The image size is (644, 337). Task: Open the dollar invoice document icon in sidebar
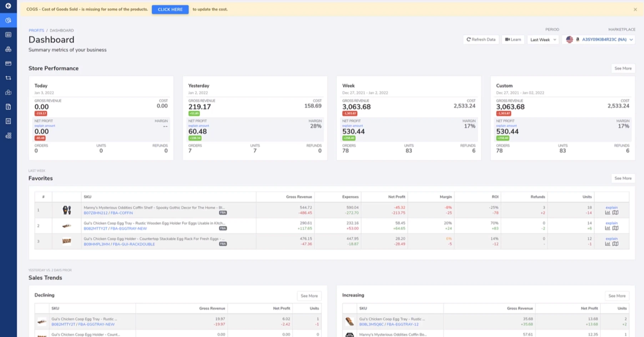click(8, 107)
